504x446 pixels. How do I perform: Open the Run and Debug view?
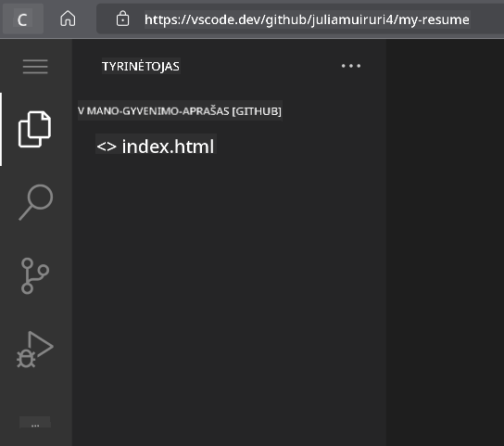pyautogui.click(x=34, y=350)
